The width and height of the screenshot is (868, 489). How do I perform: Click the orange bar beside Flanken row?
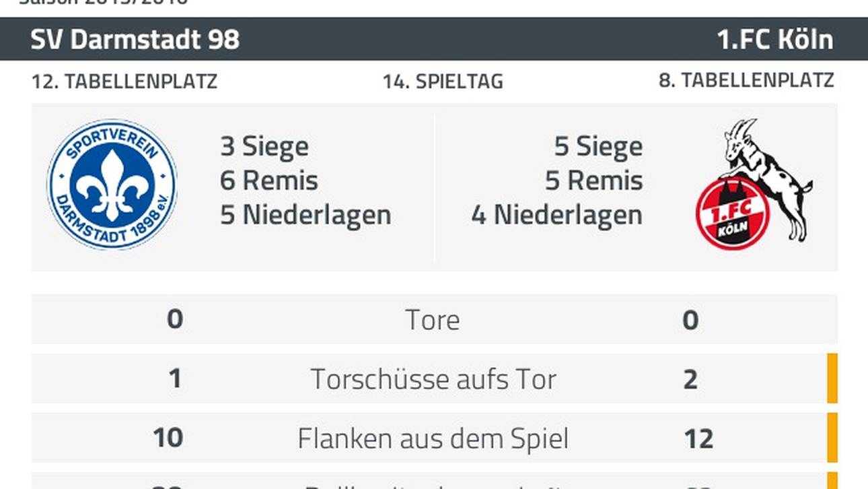click(832, 438)
